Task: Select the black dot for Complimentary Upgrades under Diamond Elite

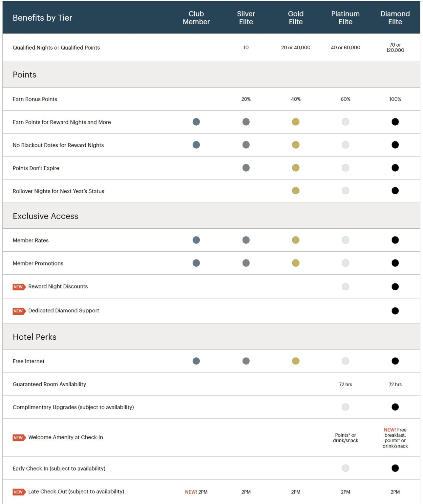Action: coord(395,407)
